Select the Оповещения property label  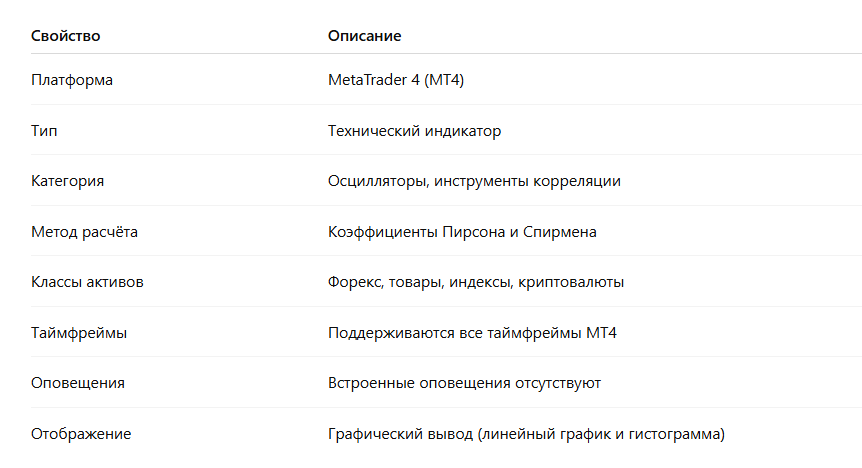pyautogui.click(x=78, y=383)
